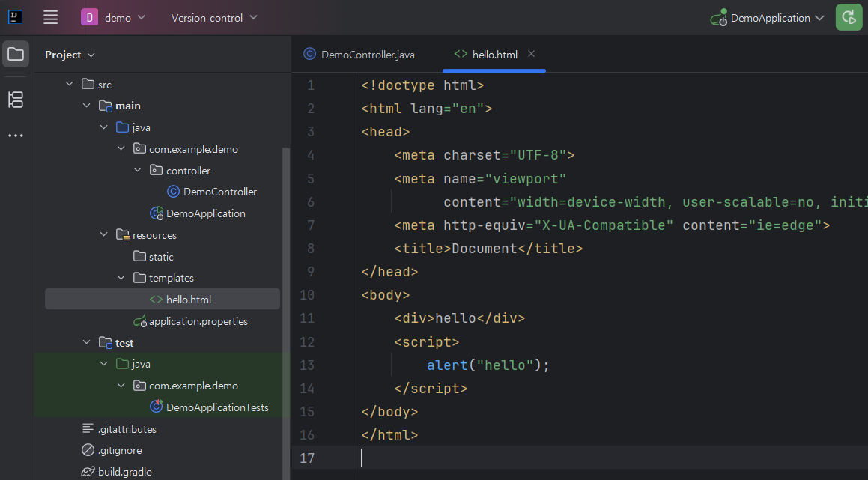The width and height of the screenshot is (868, 480).
Task: Click the meta charset="UTF-8" line
Action: (485, 155)
